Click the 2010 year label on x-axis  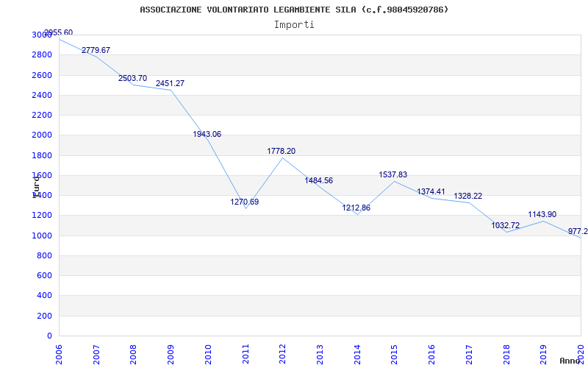pos(208,355)
